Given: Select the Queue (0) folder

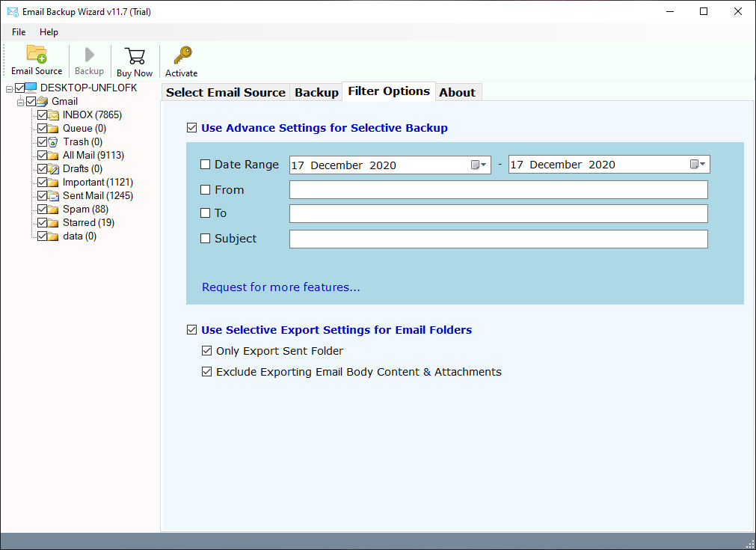Looking at the screenshot, I should click(x=84, y=129).
